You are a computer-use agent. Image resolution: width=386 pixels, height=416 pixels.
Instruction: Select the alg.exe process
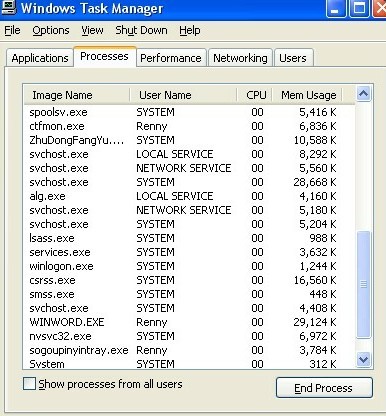[189, 196]
